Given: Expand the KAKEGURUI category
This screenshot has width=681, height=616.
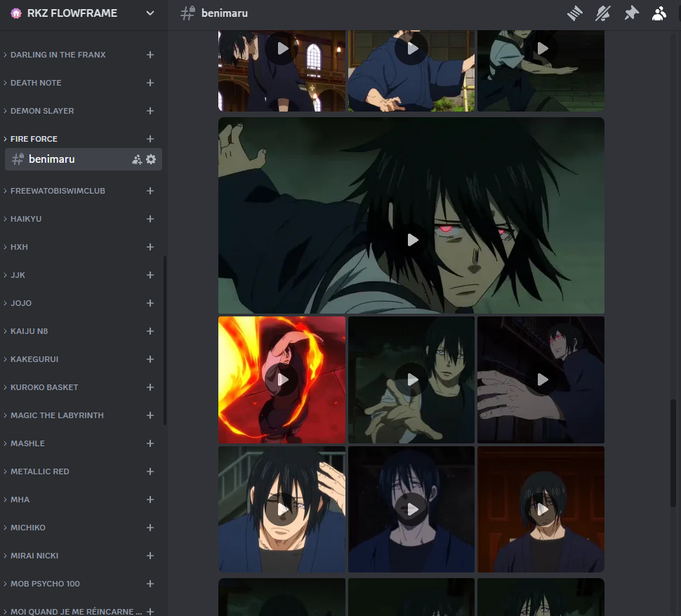Looking at the screenshot, I should point(30,359).
